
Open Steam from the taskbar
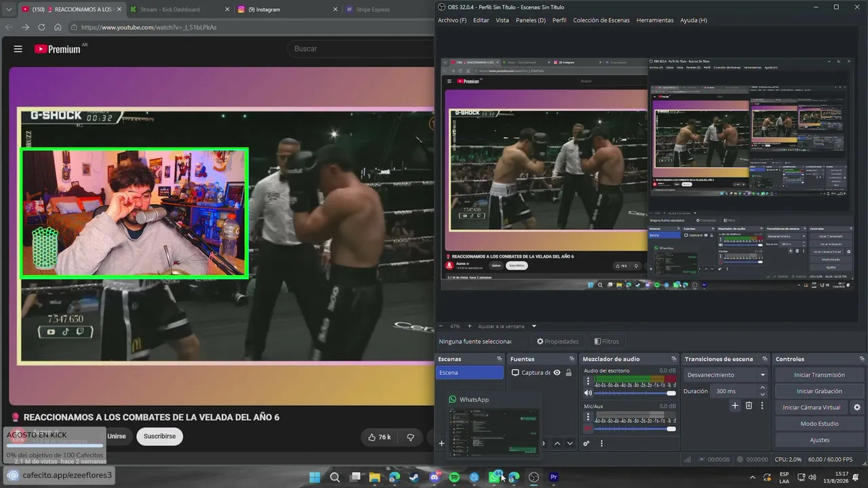tap(414, 477)
